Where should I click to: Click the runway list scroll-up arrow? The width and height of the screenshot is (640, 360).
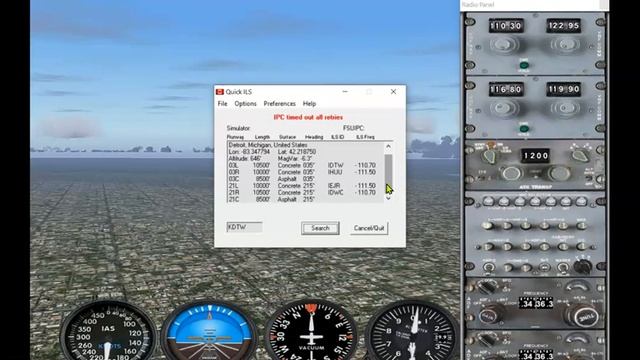(x=388, y=146)
